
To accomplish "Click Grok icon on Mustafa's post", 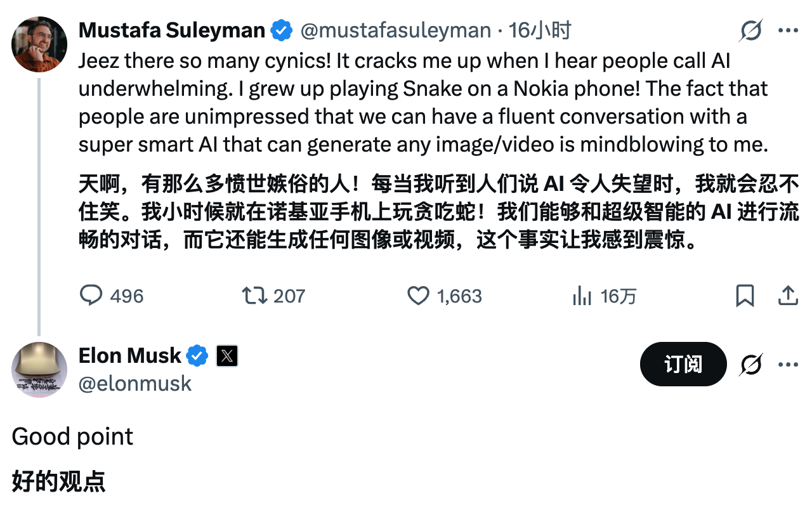I will (751, 30).
